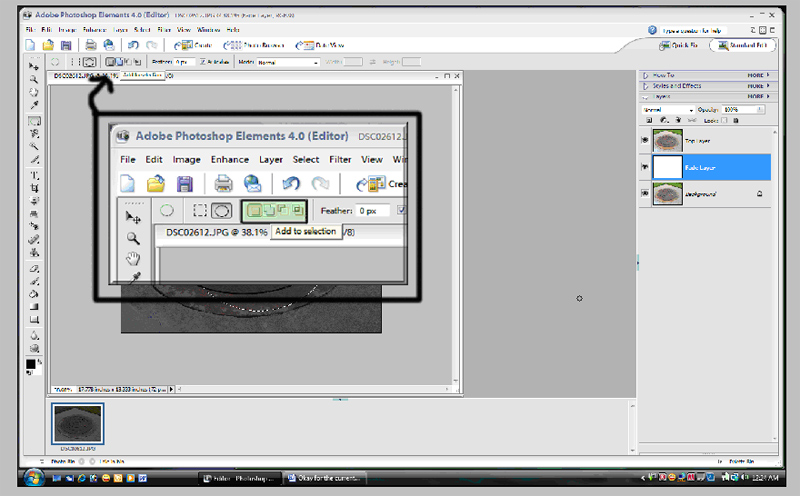Image resolution: width=800 pixels, height=496 pixels.
Task: Select the Clone Stamp tool
Action: coord(34,252)
